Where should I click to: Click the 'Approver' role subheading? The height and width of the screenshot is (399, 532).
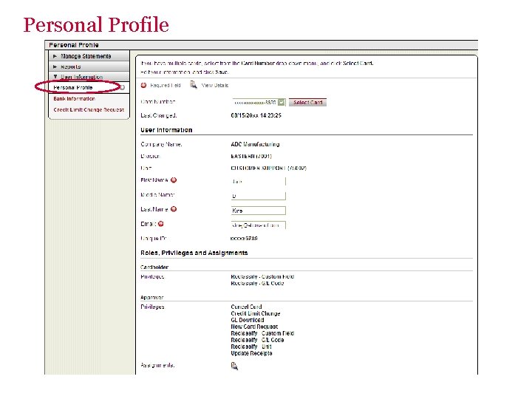[152, 297]
